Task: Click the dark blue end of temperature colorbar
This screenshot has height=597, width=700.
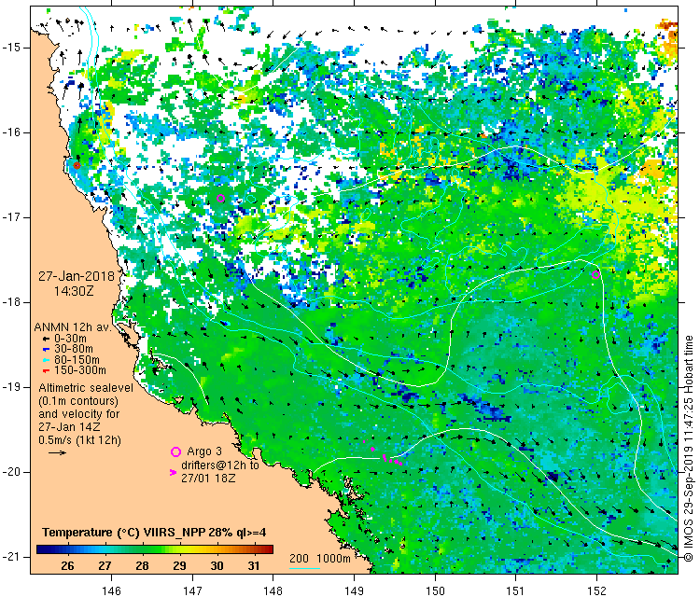Action: pos(43,549)
